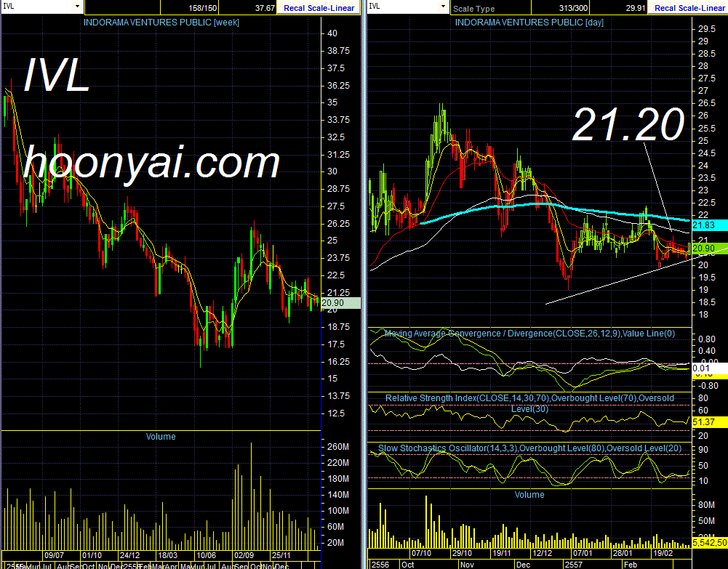Open the IVL symbol dropdown on the weekly chart
This screenshot has width=728, height=569.
(77, 7)
